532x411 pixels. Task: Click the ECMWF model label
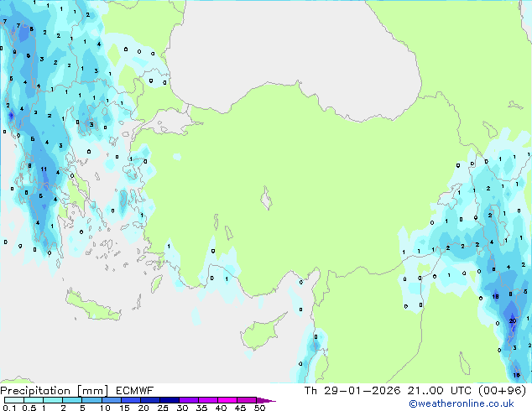pyautogui.click(x=135, y=391)
